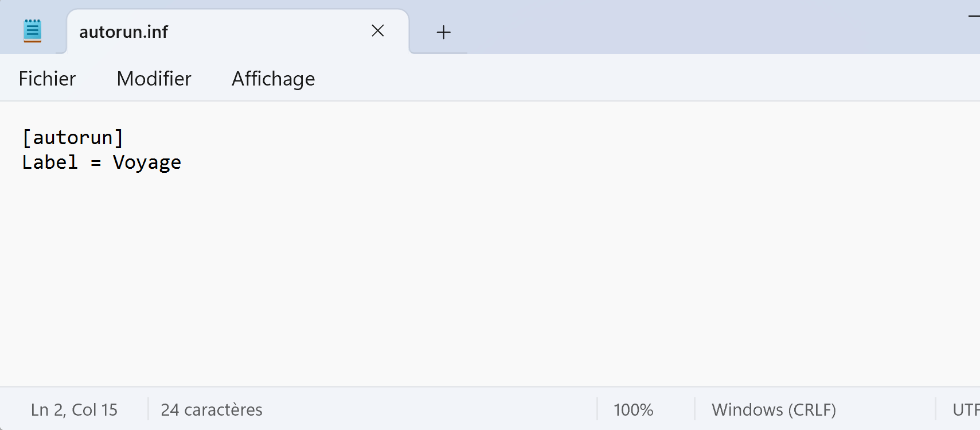
Task: Select the autorun.inf tab
Action: (x=172, y=32)
